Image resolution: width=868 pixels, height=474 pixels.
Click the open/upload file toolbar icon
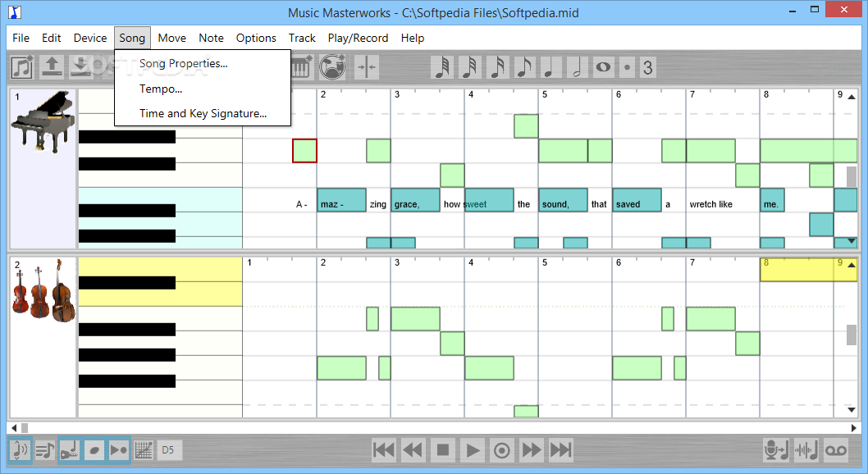[x=52, y=67]
